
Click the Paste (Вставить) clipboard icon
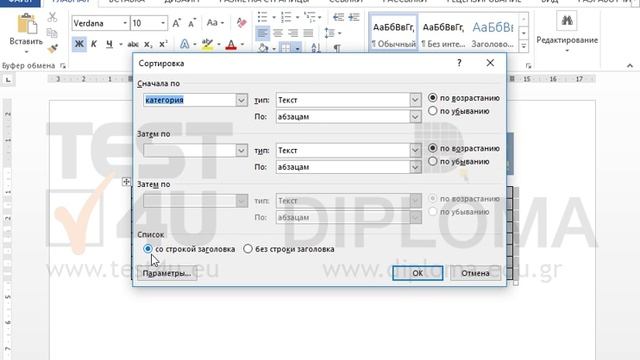27,24
